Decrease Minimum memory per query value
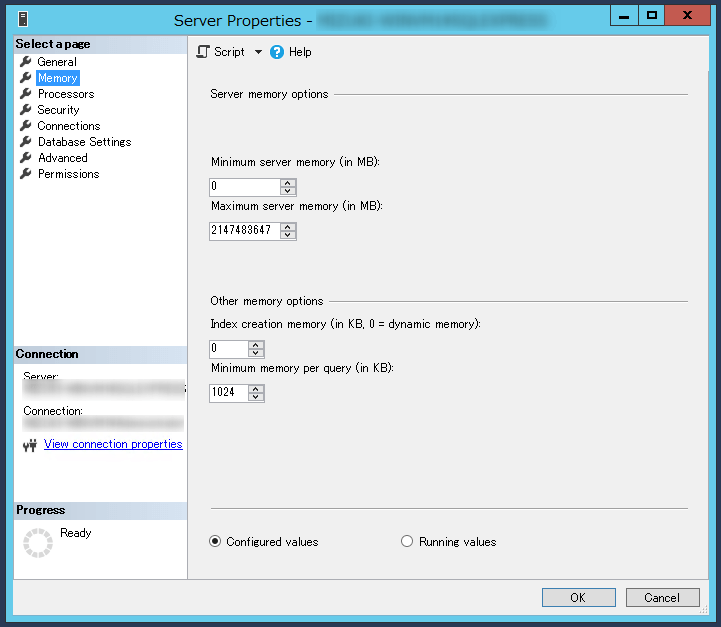Image resolution: width=721 pixels, height=627 pixels. 256,397
